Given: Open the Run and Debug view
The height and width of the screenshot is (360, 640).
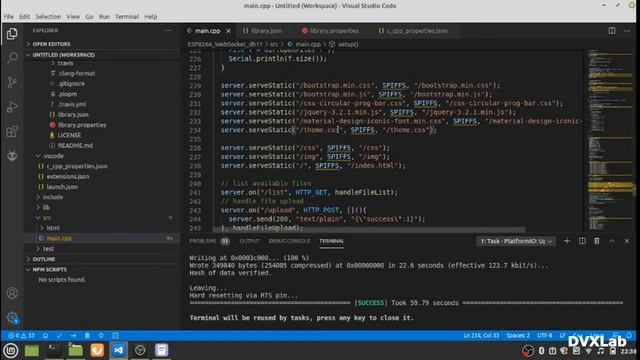Looking at the screenshot, I should coord(12,107).
